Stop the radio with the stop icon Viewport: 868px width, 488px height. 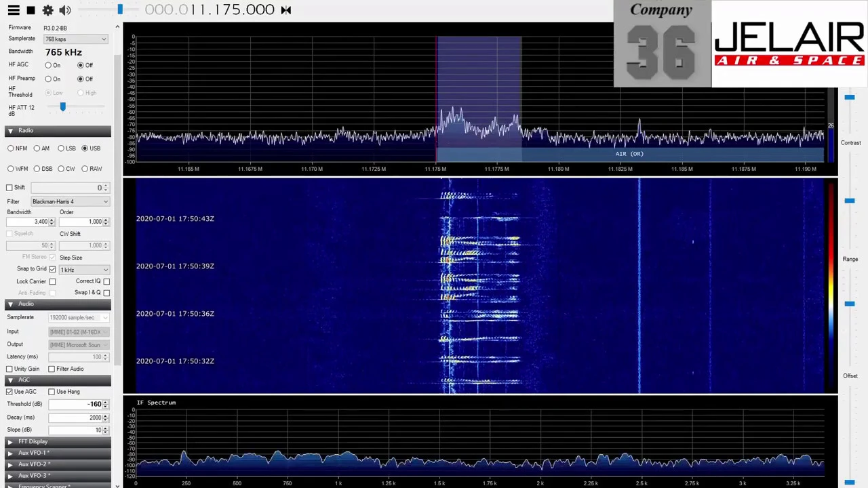(x=31, y=10)
